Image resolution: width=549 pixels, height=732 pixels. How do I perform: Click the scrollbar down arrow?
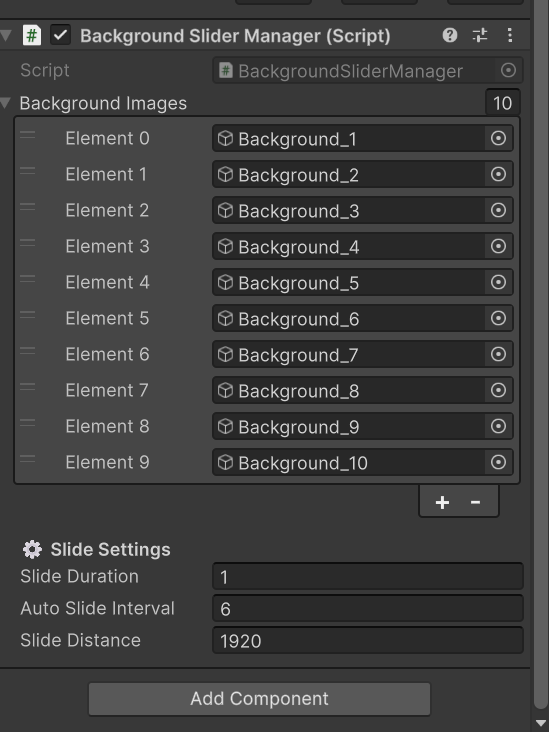[542, 722]
